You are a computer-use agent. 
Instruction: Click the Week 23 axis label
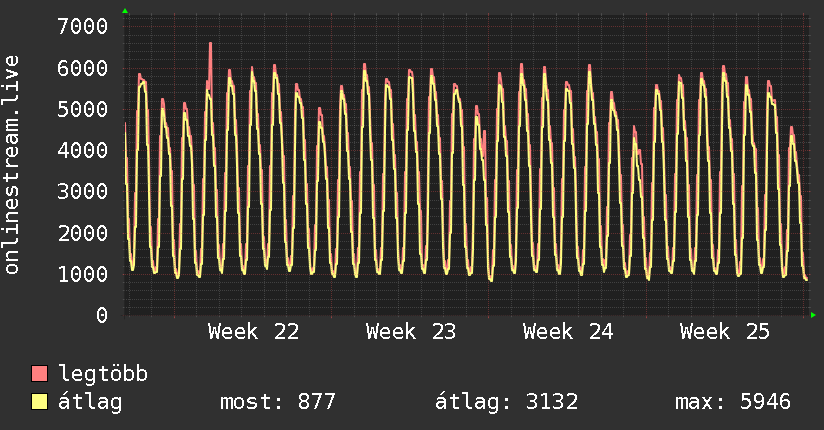click(411, 332)
